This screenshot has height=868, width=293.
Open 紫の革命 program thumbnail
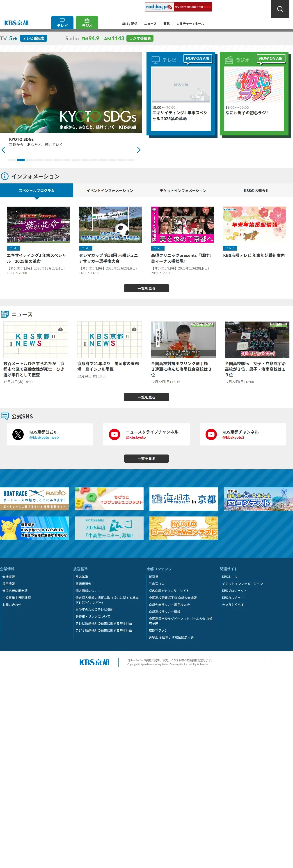click(x=38, y=225)
